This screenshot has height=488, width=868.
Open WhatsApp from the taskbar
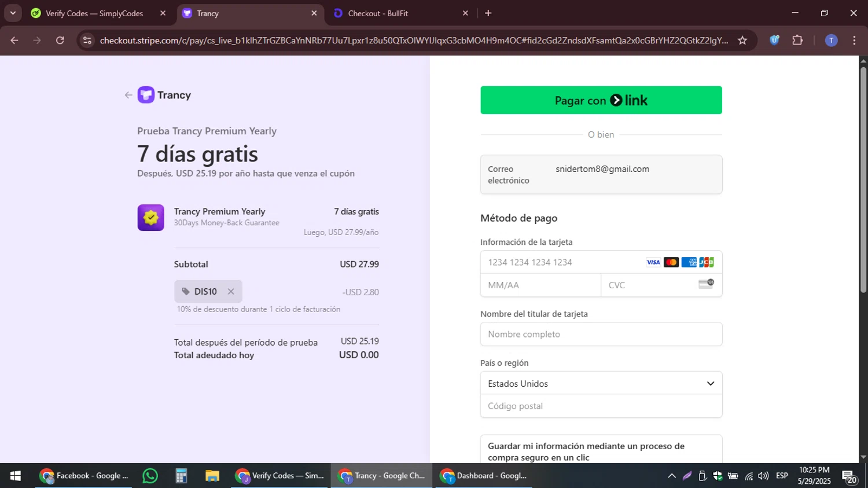pos(150,476)
